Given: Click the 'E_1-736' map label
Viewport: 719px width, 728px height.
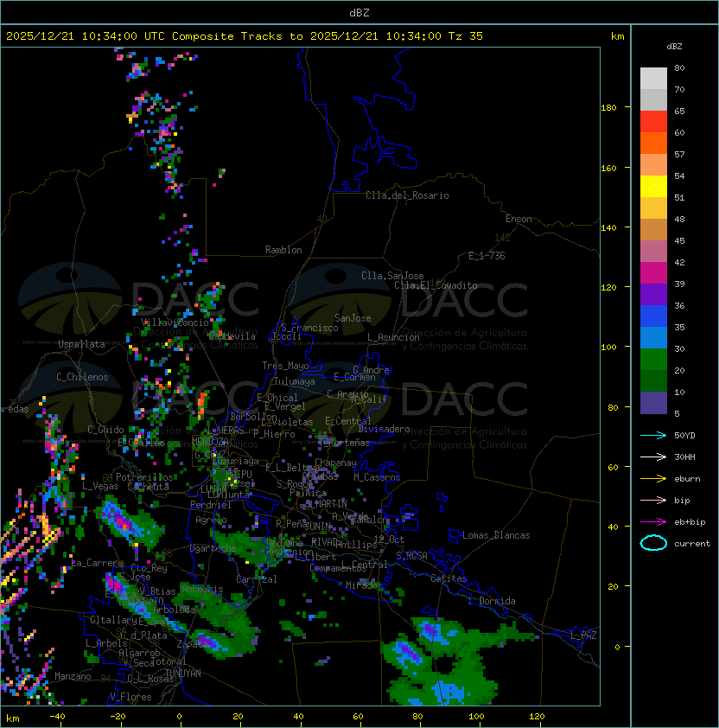Looking at the screenshot, I should [487, 256].
